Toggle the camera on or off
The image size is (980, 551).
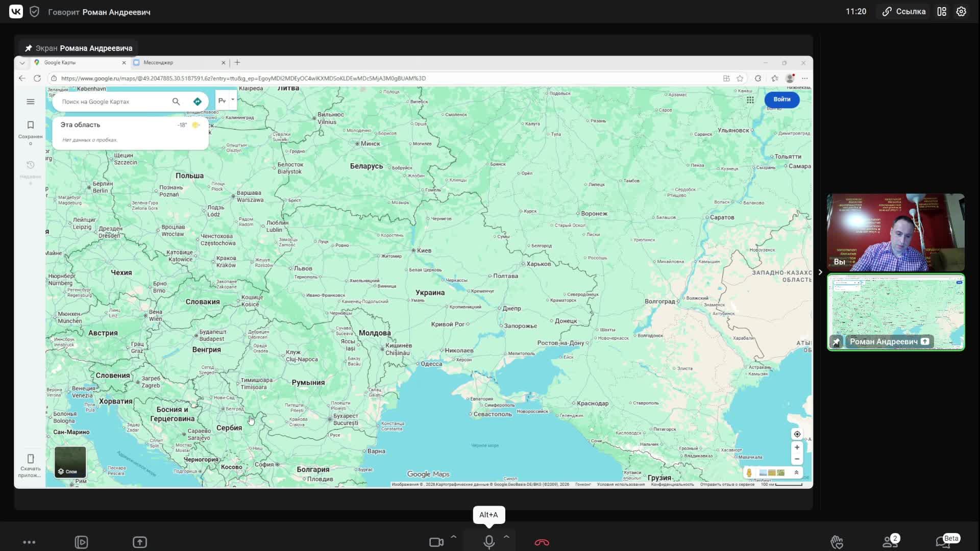436,542
